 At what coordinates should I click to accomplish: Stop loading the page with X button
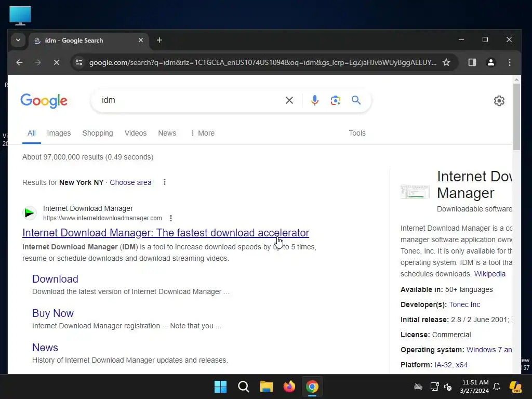point(56,62)
